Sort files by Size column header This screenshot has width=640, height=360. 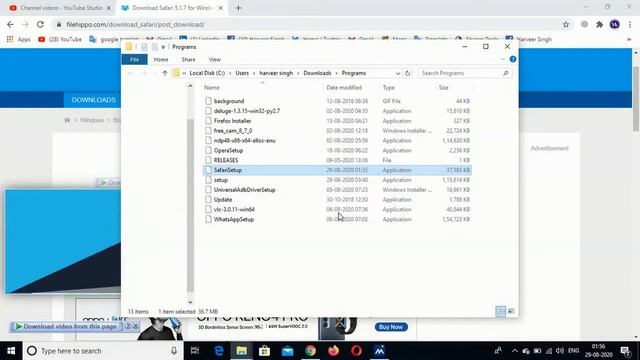[x=444, y=88]
